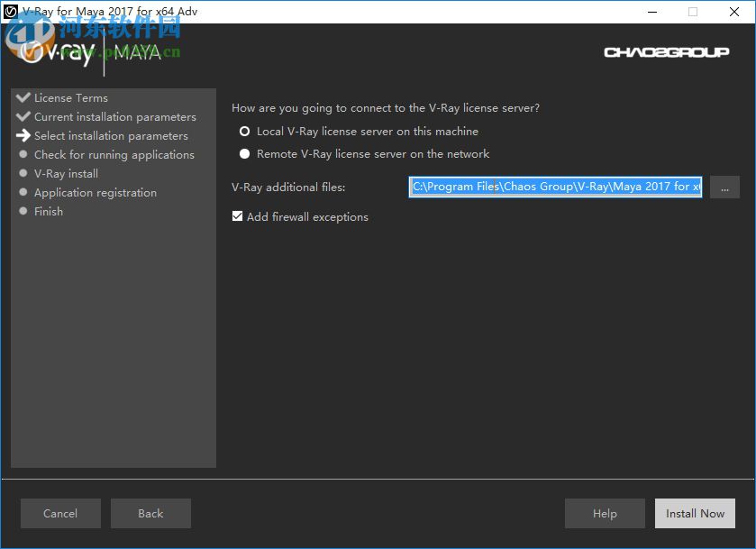Click the V-Ray install step
Viewport: 756px width, 549px height.
[66, 173]
